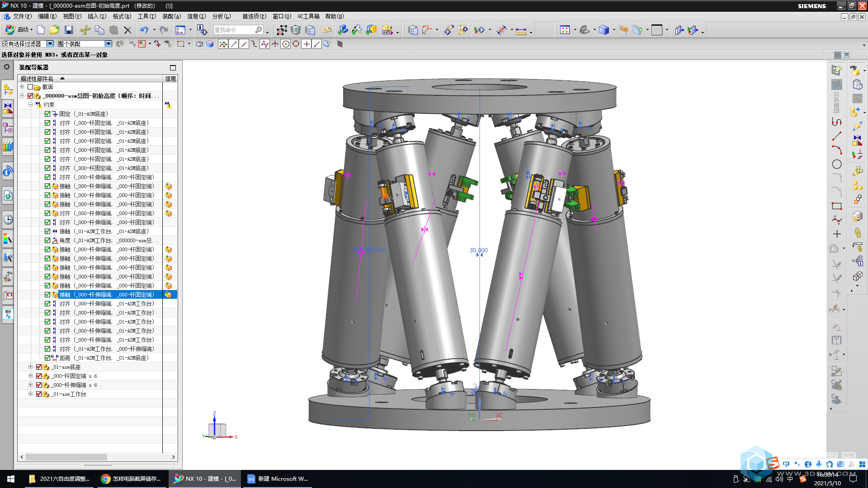
Task: Open the 2021六自由度调整 folder in taskbar
Action: click(x=59, y=479)
